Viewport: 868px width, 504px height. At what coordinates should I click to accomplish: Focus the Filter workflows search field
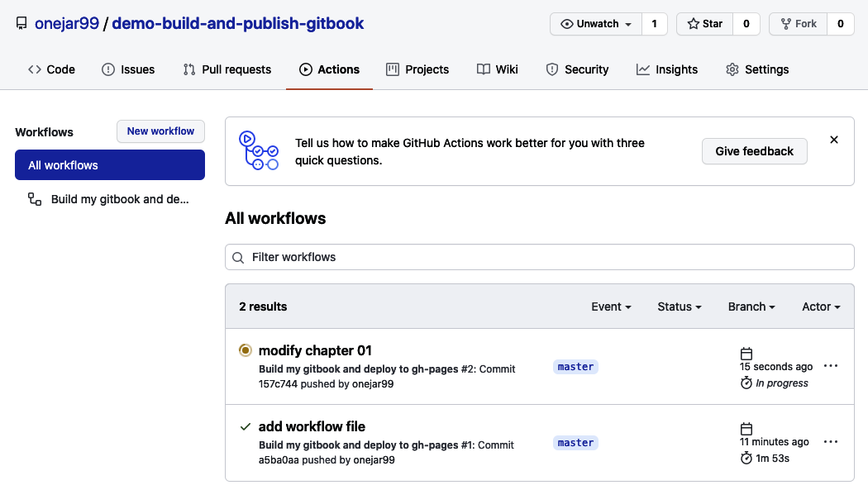pos(539,257)
